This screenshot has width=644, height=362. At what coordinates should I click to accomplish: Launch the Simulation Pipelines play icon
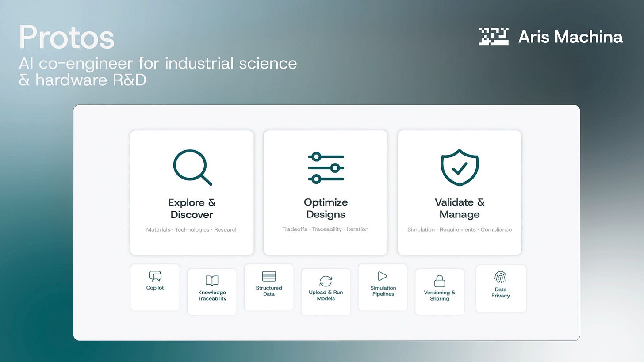(383, 276)
